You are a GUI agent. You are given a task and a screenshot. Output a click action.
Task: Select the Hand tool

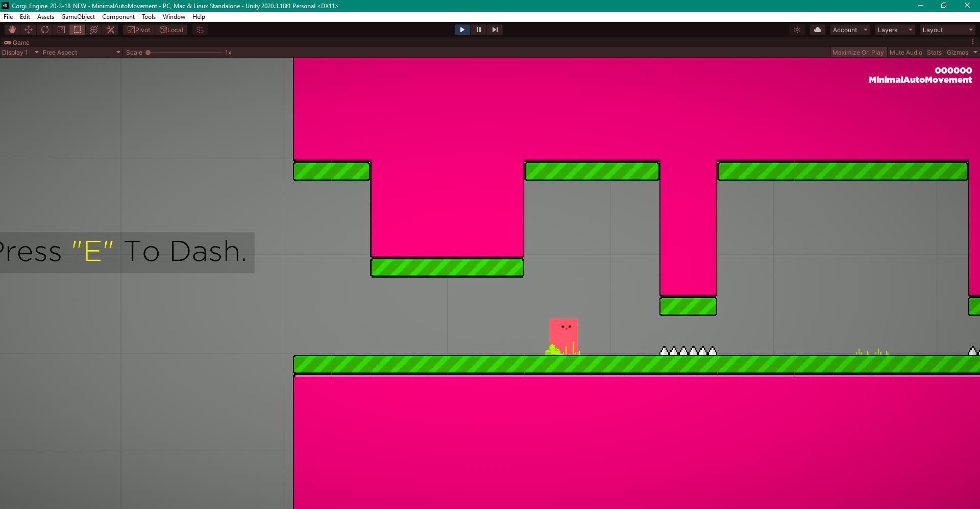12,30
